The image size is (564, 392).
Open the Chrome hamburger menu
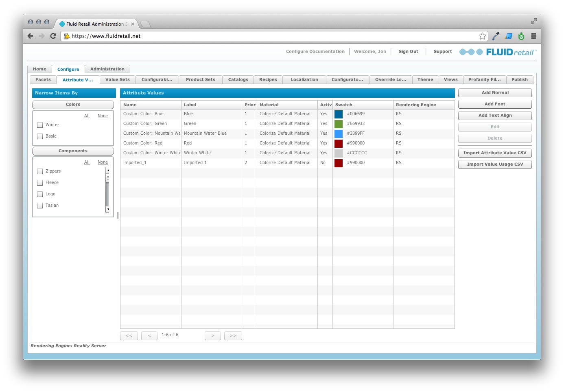533,36
